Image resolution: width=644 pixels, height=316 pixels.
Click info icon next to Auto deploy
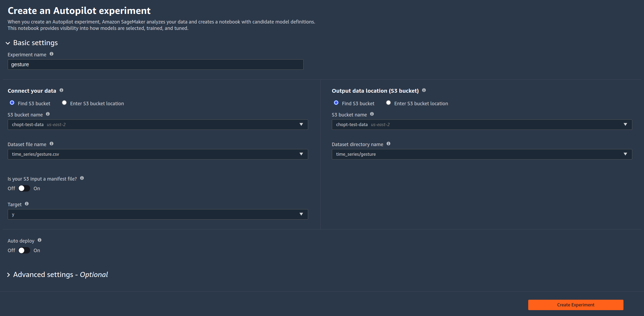click(39, 240)
